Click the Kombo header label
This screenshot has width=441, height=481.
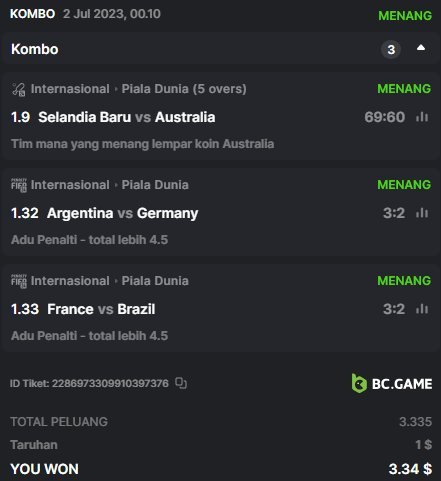pos(35,49)
